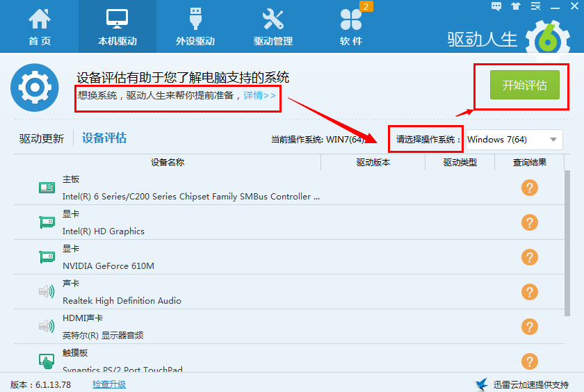The width and height of the screenshot is (584, 392).
Task: Click the Intel HD Graphics card icon
Action: 47,222
